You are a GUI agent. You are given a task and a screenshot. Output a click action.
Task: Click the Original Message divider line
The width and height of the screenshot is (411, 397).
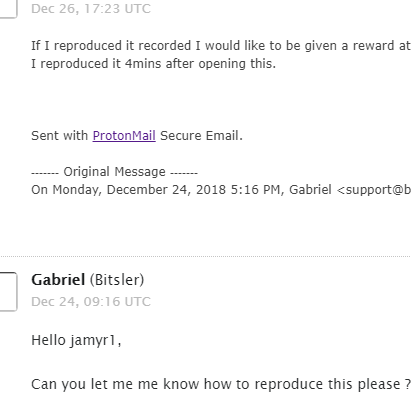(x=114, y=172)
